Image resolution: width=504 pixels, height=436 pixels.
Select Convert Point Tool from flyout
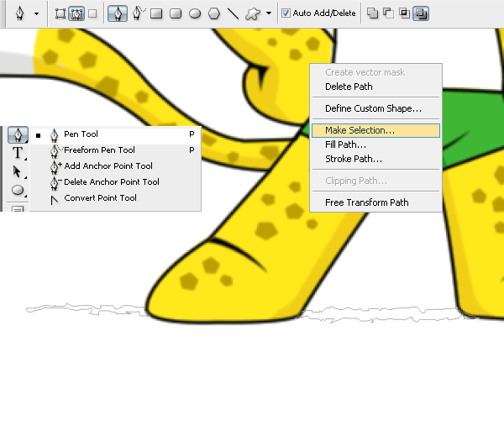pos(100,198)
